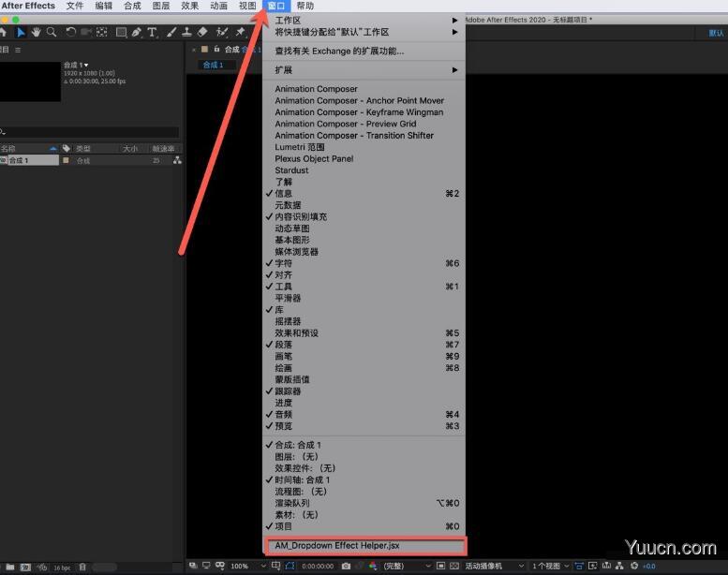Expand the 扩展 submenu

coord(364,70)
